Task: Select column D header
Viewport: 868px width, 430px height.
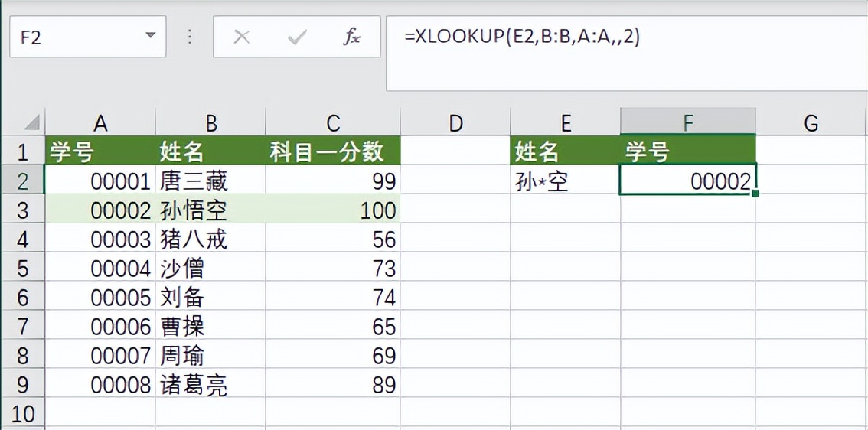Action: click(x=455, y=123)
